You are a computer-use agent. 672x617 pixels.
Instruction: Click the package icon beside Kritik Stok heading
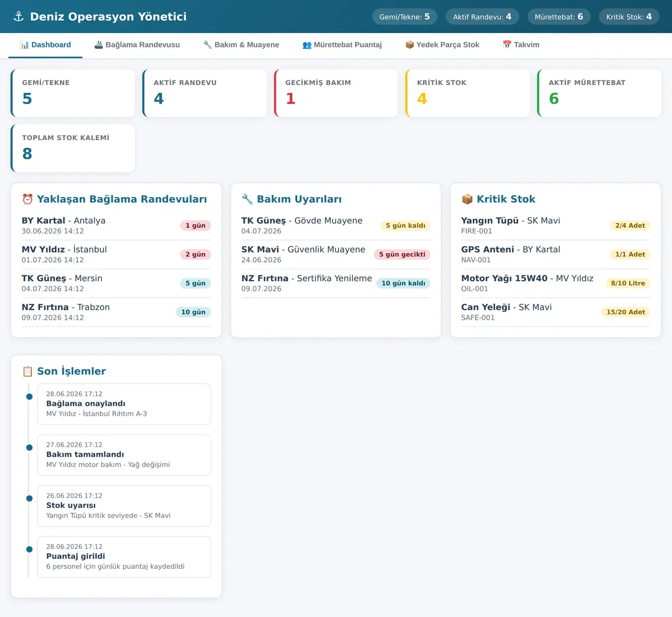(467, 199)
